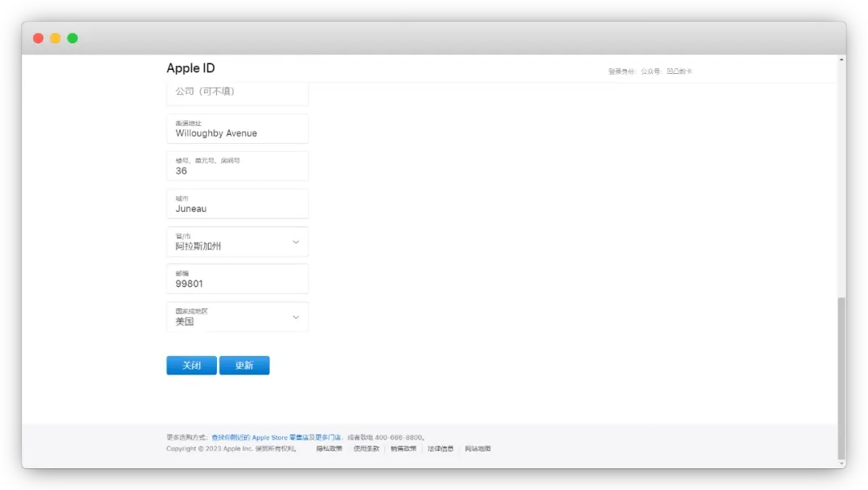This screenshot has width=868, height=490.
Task: Open the Apple Store 零售店 finder link
Action: 260,438
